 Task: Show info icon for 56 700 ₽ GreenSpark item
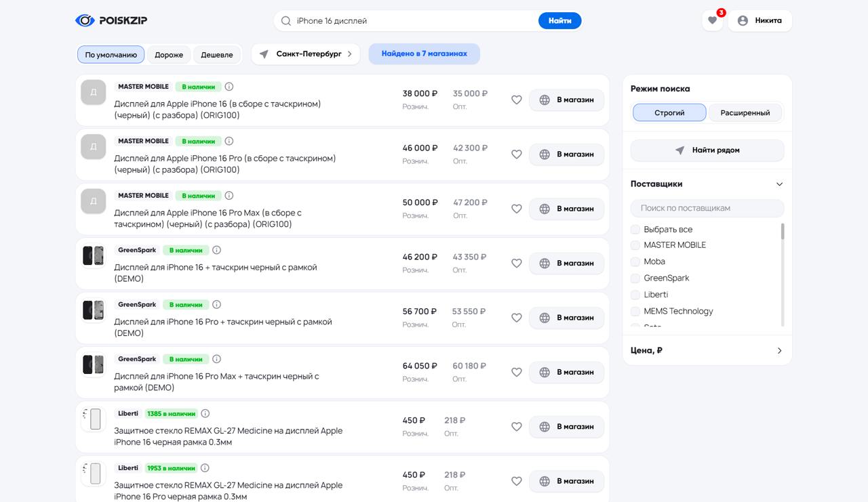click(216, 304)
